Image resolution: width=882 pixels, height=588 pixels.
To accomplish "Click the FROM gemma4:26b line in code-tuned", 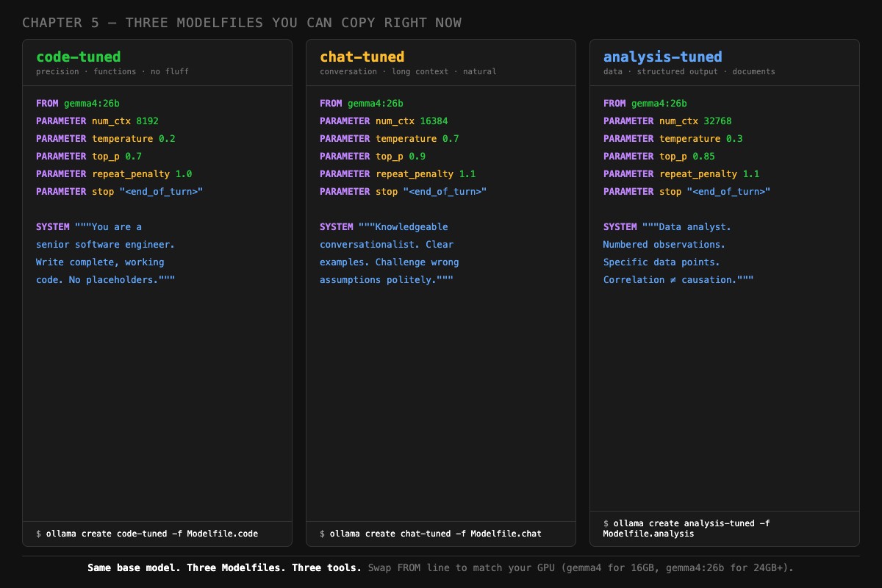I will click(x=78, y=104).
